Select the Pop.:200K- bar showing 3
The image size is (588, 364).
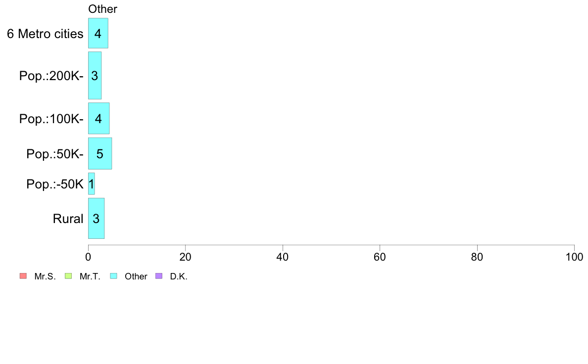95,75
